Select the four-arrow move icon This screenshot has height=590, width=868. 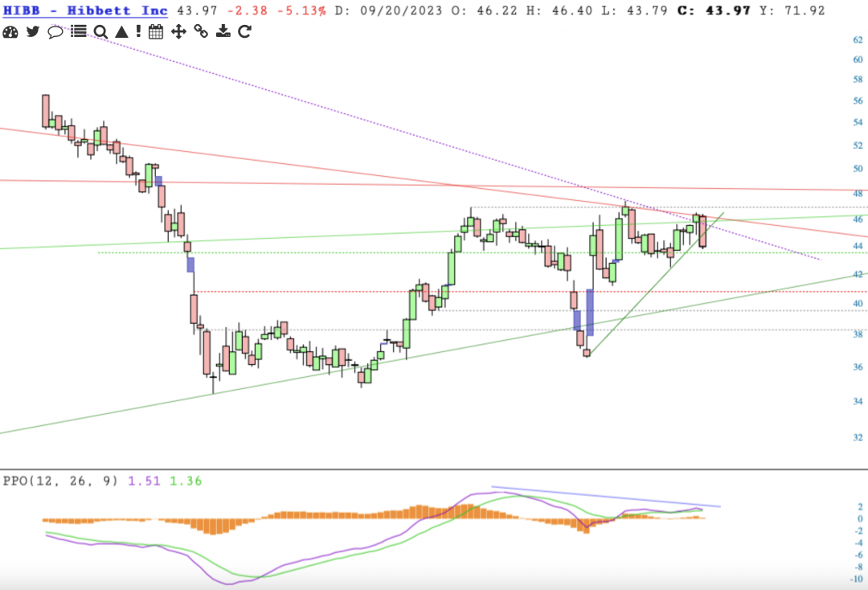[x=178, y=31]
